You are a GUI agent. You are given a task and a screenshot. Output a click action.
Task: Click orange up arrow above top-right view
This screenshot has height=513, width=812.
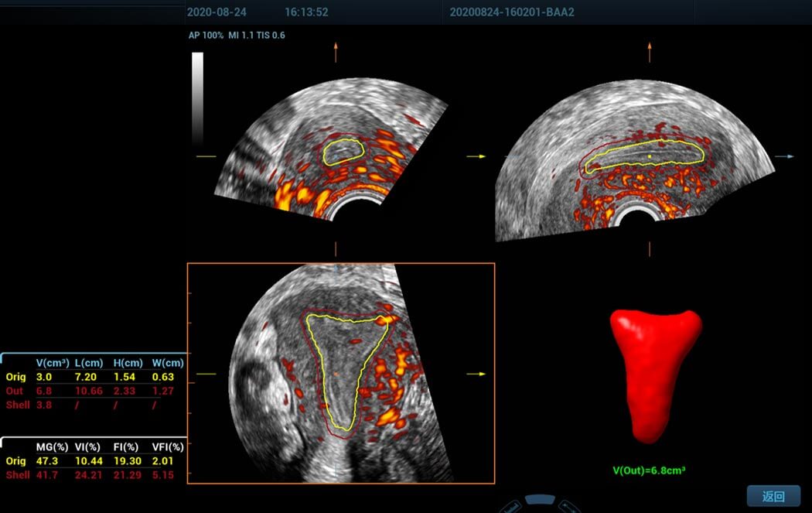(x=650, y=52)
